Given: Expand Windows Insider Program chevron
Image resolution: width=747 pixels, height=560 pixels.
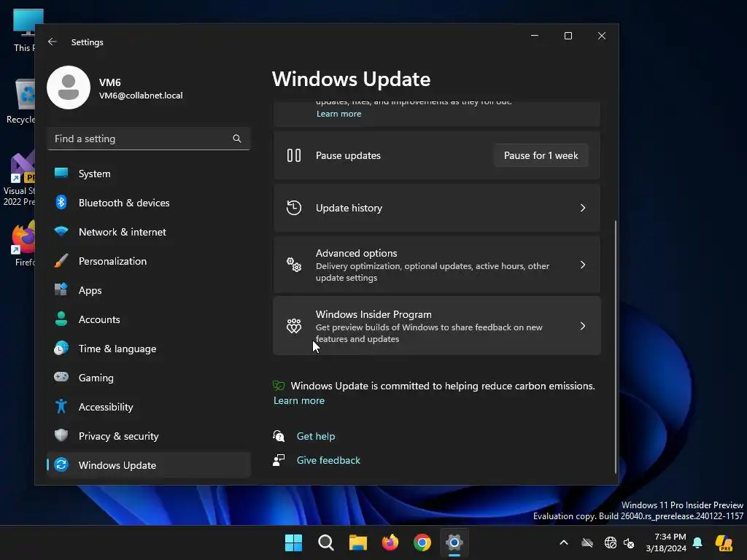Looking at the screenshot, I should tap(583, 326).
